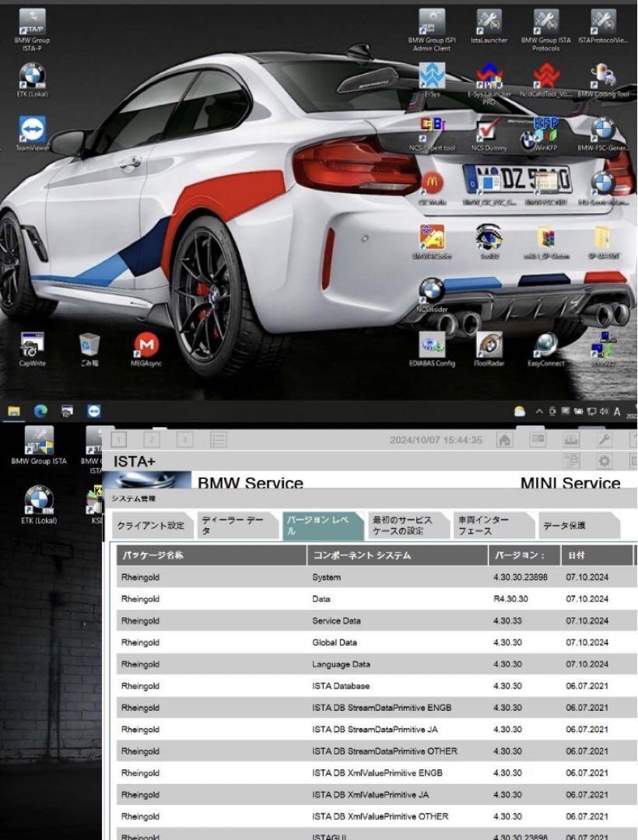Launch Microsoft Edge from the taskbar
Screen dimensions: 638x840
[x=40, y=411]
